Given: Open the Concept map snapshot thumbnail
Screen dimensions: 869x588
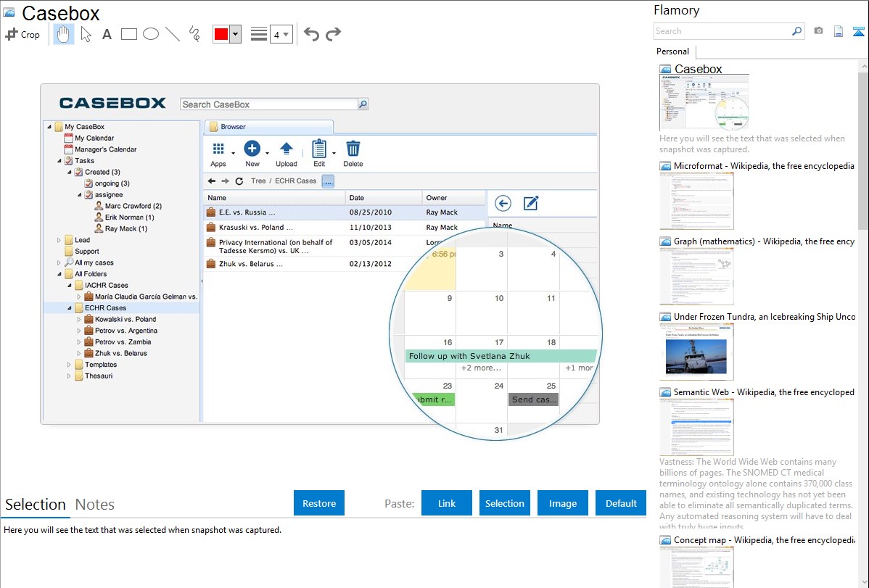Looking at the screenshot, I should [x=696, y=567].
